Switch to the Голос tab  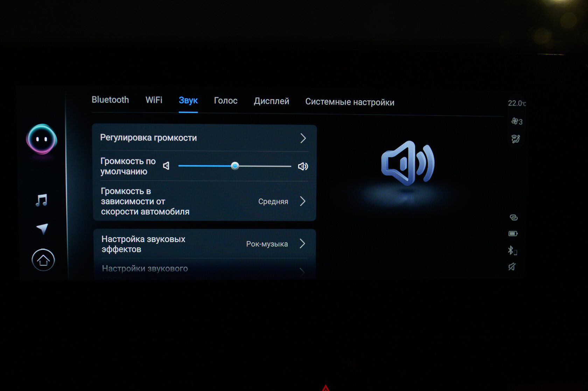pos(226,101)
